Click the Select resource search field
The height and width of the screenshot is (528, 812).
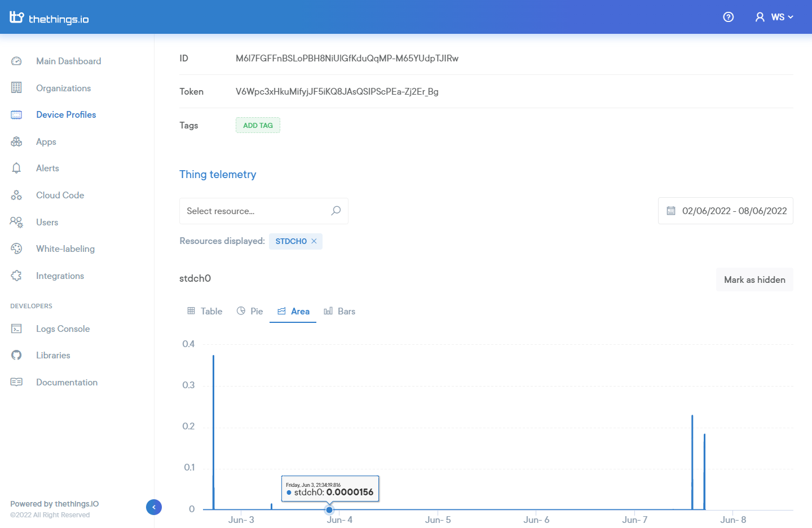point(264,211)
